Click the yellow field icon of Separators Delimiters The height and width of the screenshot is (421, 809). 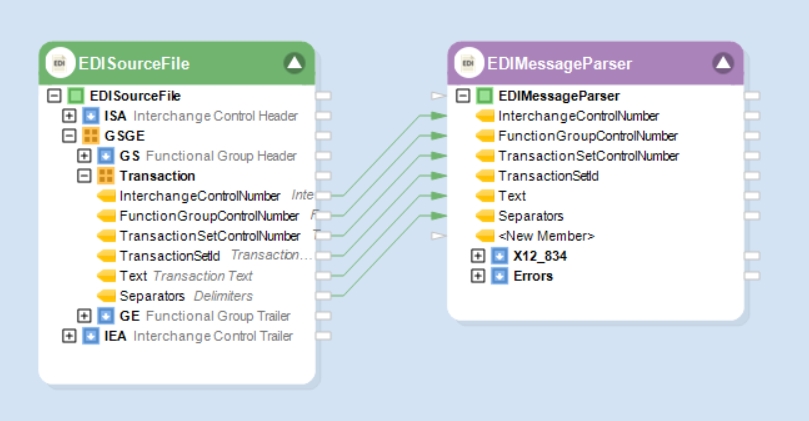(x=106, y=296)
